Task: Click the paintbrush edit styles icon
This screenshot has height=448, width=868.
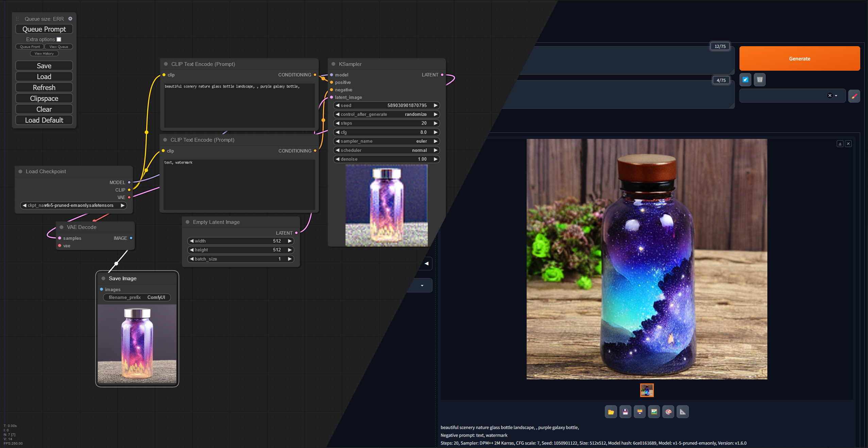Action: pos(854,96)
